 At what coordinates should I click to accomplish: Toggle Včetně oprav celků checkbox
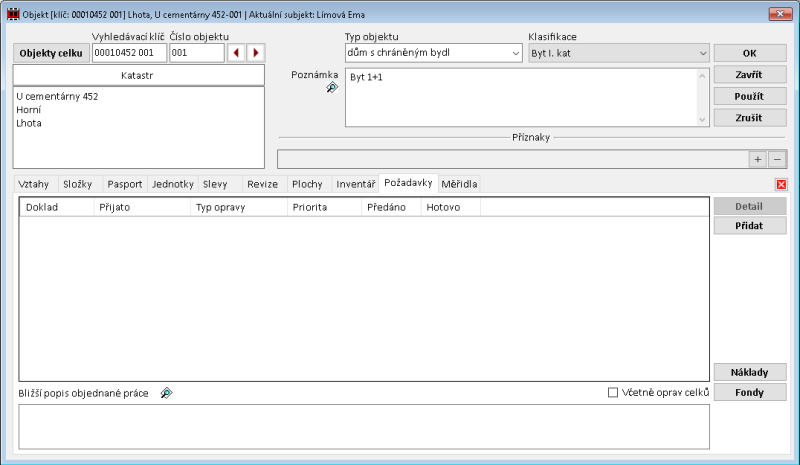(x=613, y=393)
